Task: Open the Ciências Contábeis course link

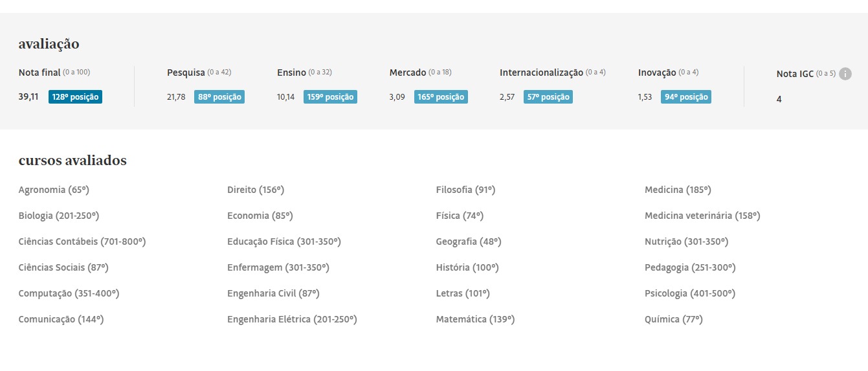Action: 82,242
